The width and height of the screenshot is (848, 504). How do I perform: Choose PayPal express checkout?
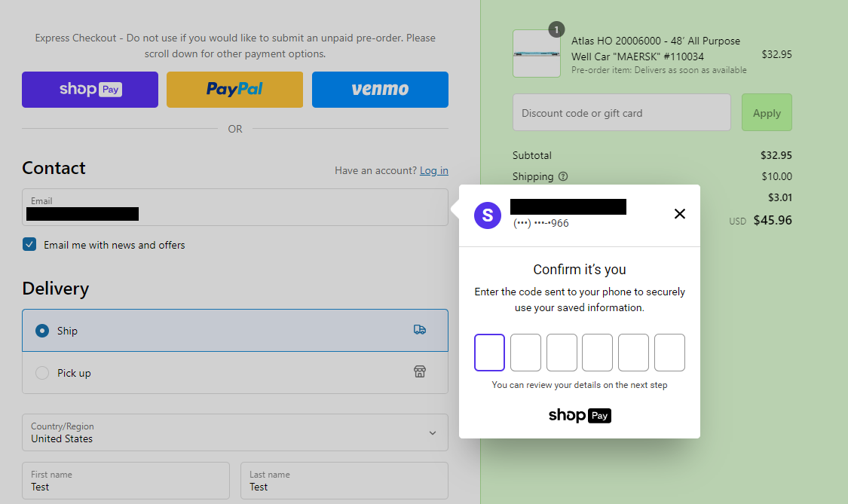click(234, 89)
